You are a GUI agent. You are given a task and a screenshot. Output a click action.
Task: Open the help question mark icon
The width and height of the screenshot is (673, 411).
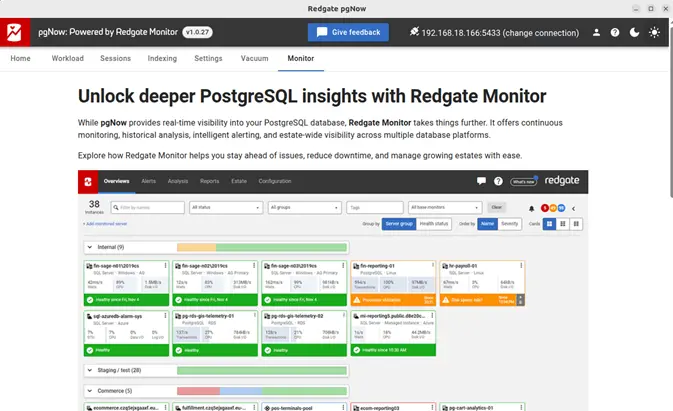pos(616,32)
